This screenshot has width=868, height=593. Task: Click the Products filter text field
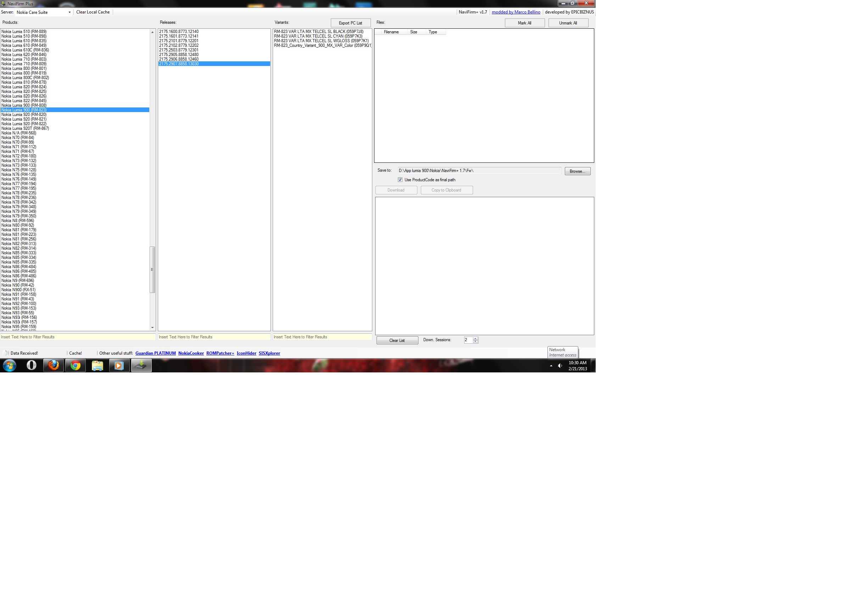coord(78,337)
